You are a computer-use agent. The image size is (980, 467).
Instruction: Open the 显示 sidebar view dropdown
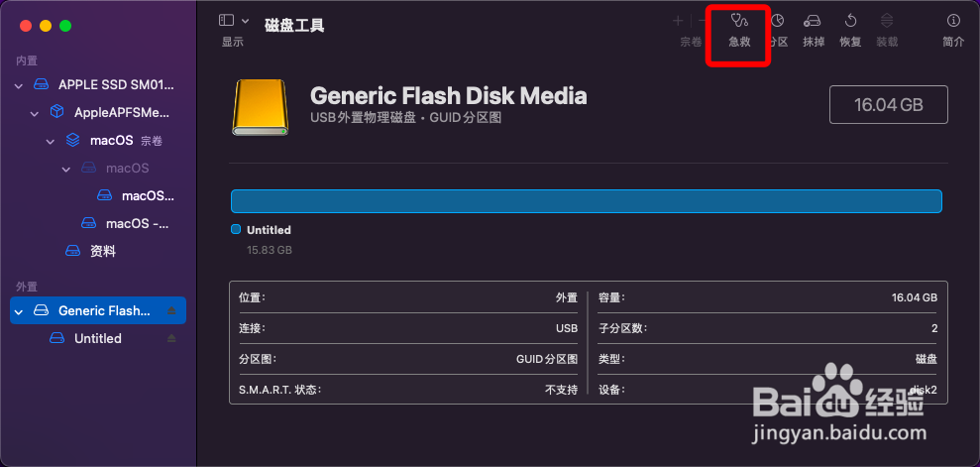point(234,21)
